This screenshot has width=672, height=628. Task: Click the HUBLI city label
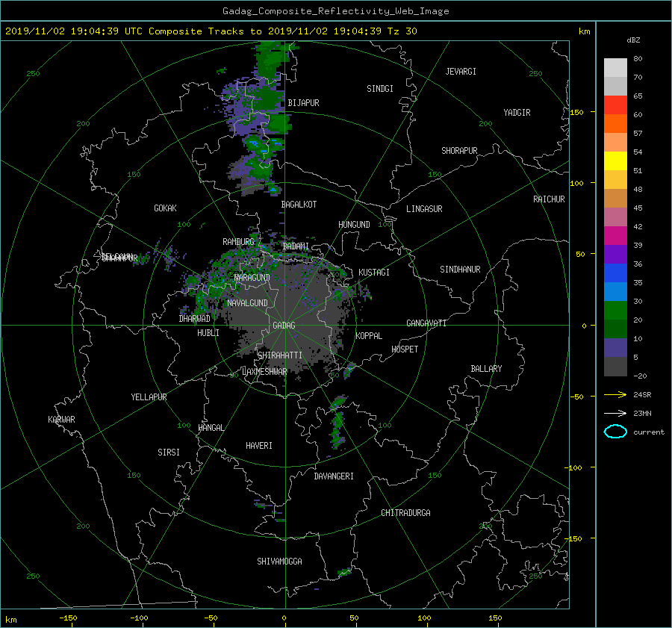coord(208,332)
